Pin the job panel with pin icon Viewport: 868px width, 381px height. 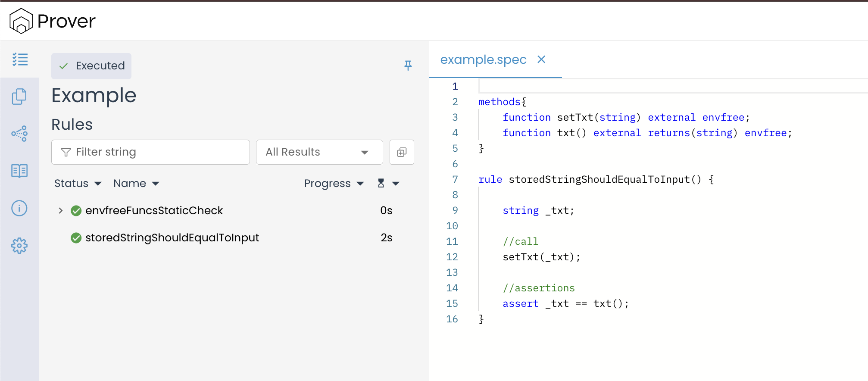(x=408, y=66)
